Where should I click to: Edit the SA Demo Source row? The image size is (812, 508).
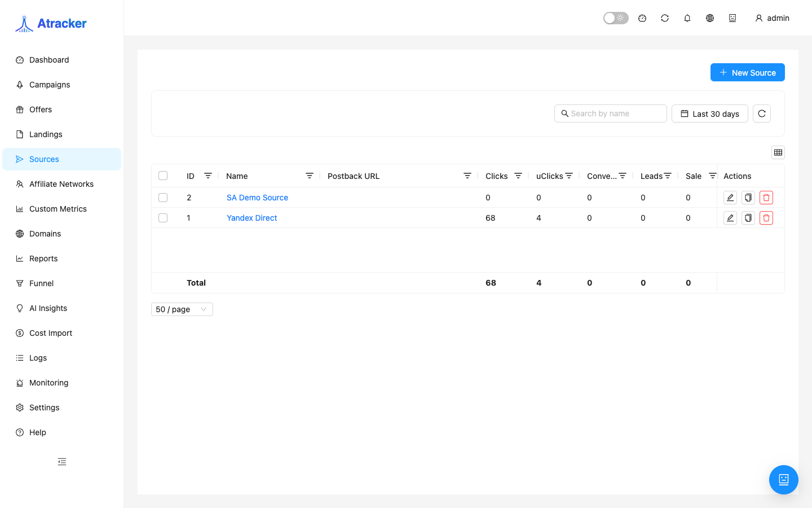(x=730, y=198)
